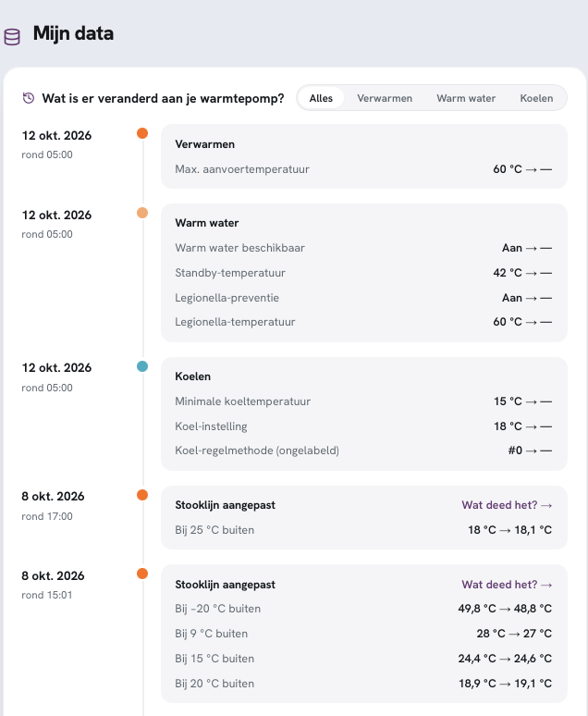Image resolution: width=588 pixels, height=716 pixels.
Task: Switch to the Verwarmen filter tab
Action: (385, 98)
